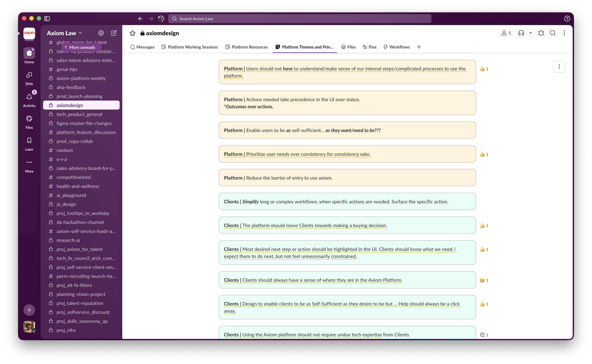Expand huddle options dropdown arrow
The image size is (592, 364).
click(x=530, y=33)
